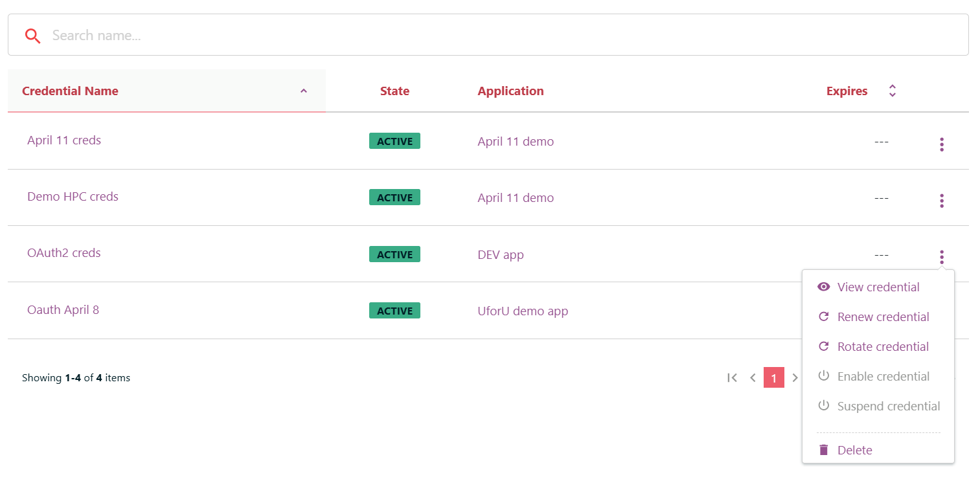Go to the first page using pagination icon
The image size is (980, 479).
[732, 377]
